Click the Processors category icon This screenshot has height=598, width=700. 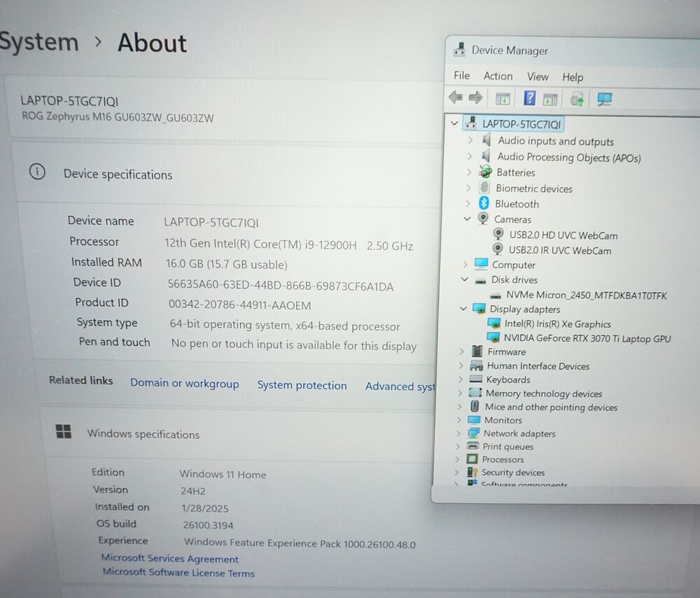coord(471,459)
